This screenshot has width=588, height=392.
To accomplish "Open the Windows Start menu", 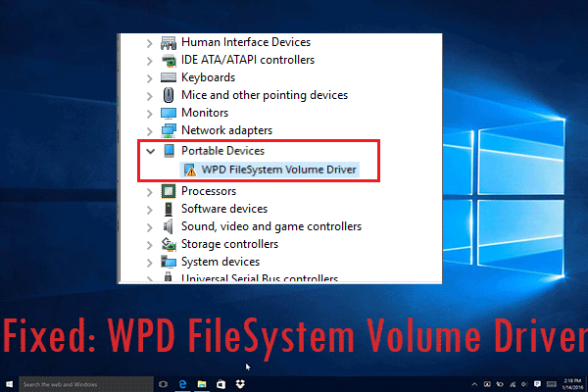I will point(9,384).
